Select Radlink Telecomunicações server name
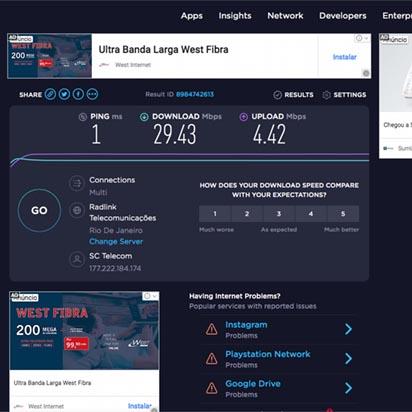This screenshot has width=412, height=412. (x=122, y=212)
